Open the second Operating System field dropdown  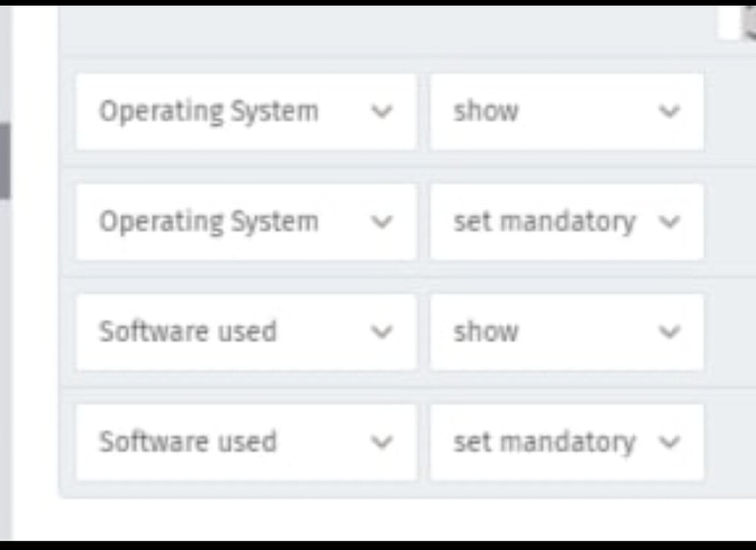[245, 221]
